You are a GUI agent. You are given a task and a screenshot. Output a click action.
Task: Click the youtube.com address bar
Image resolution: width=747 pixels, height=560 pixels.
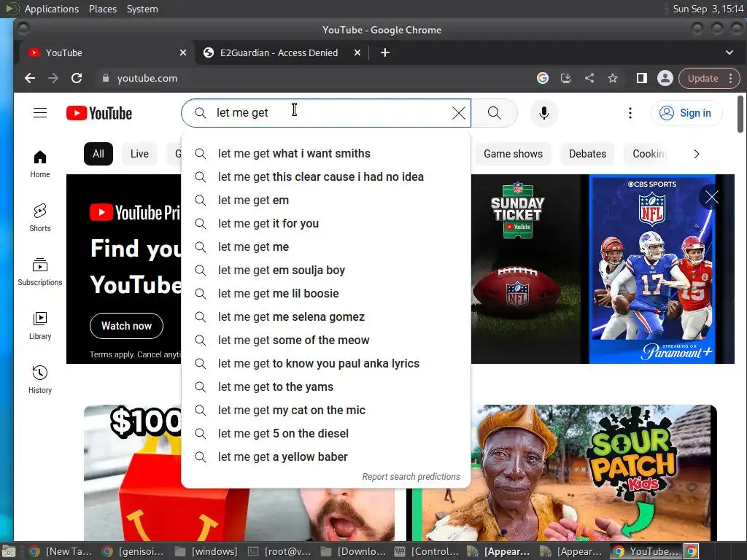pos(314,78)
